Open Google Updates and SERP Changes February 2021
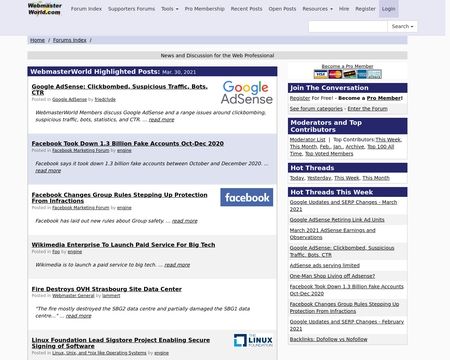 347,325
